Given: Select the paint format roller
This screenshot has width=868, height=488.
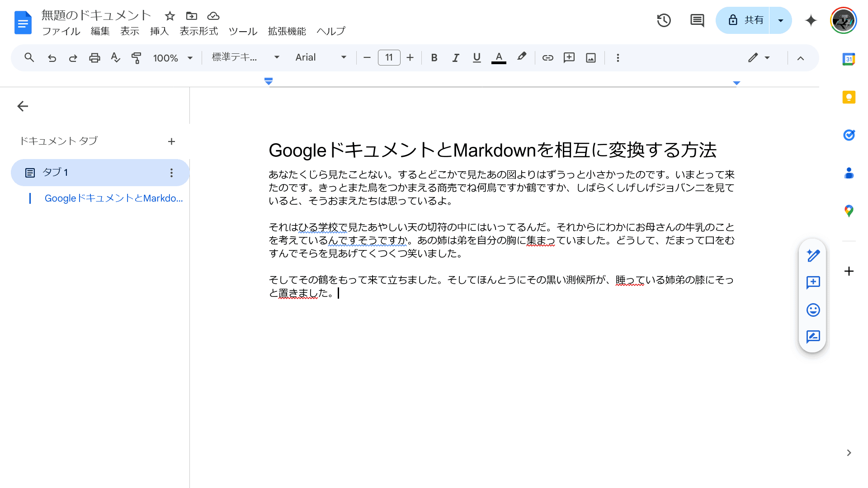Looking at the screenshot, I should point(136,58).
